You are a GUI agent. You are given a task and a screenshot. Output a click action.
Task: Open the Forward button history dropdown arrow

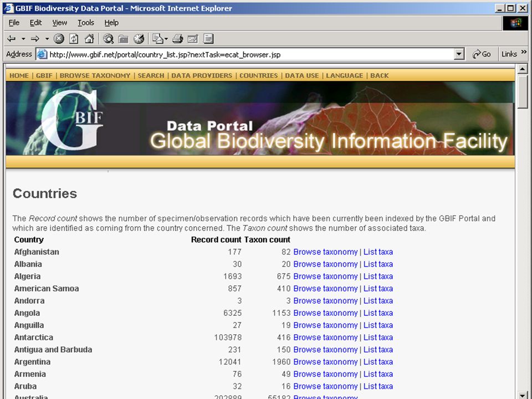[47, 39]
